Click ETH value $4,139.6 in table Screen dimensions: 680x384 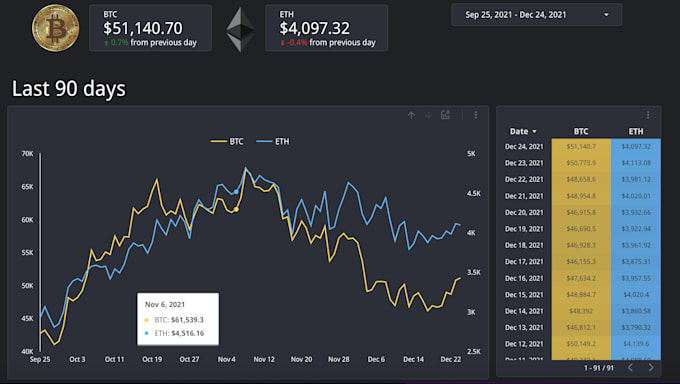[x=636, y=344]
